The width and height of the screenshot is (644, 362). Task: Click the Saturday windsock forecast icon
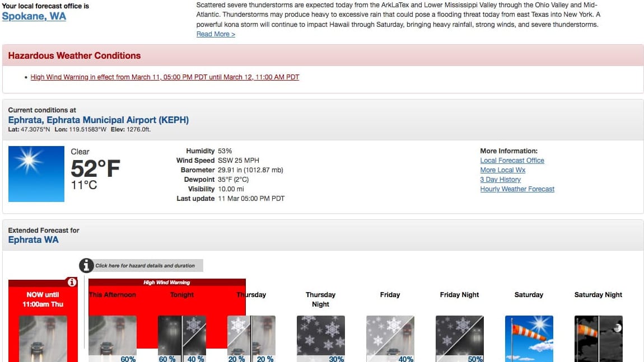(x=529, y=338)
